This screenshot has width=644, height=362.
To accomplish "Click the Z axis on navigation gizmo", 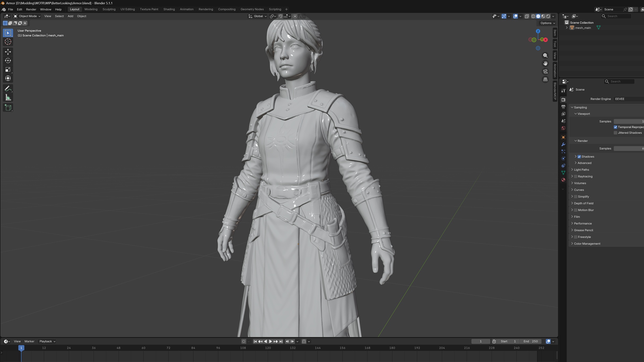I will (538, 31).
